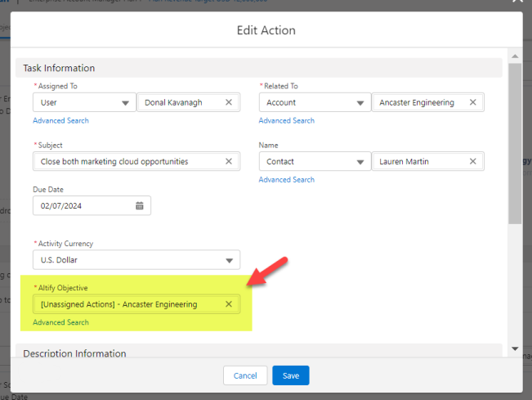Edit the Subject text field
Screen dimensions: 532x400
pos(136,161)
